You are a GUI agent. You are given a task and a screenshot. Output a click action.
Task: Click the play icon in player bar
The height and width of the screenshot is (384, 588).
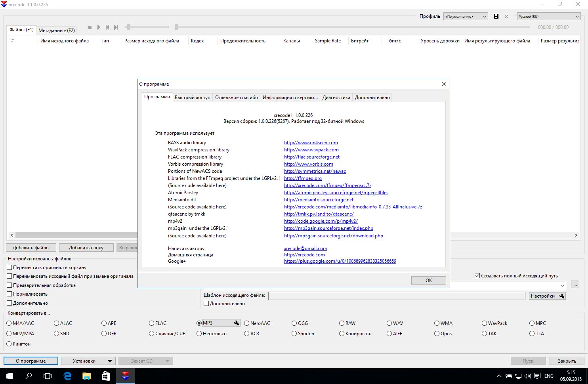pyautogui.click(x=99, y=27)
